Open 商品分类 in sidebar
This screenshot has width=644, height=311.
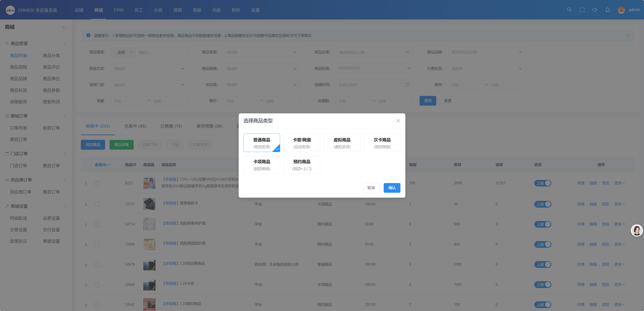pos(51,55)
